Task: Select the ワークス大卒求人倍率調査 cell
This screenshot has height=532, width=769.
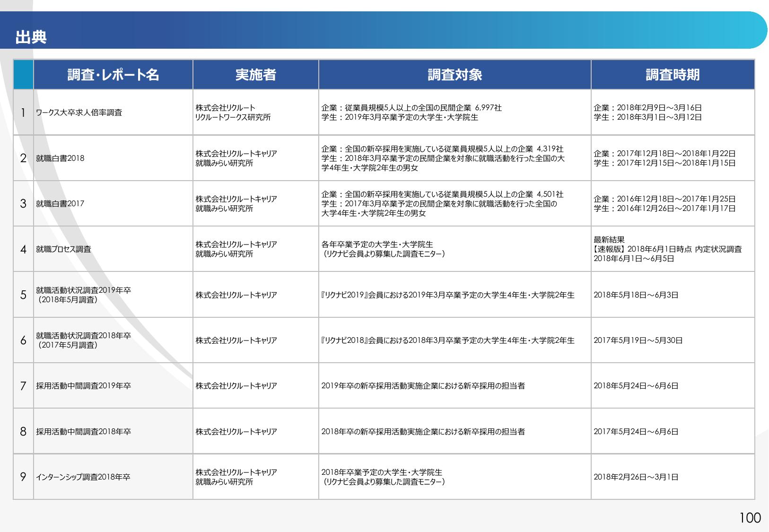Action: (x=79, y=113)
